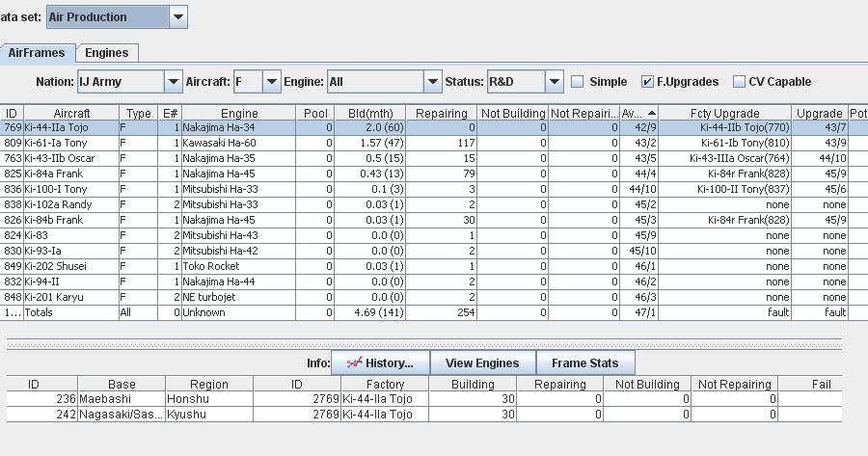868x456 pixels.
Task: Select the Ki-93-Ia aircraft row
Action: 434,251
